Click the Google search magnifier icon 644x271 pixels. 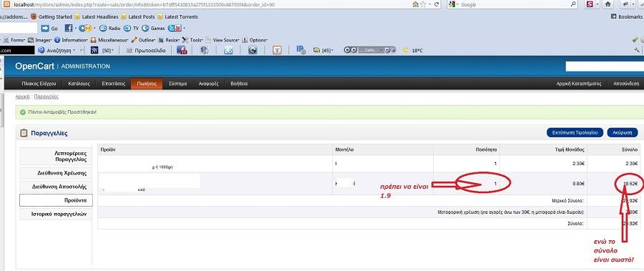click(574, 4)
